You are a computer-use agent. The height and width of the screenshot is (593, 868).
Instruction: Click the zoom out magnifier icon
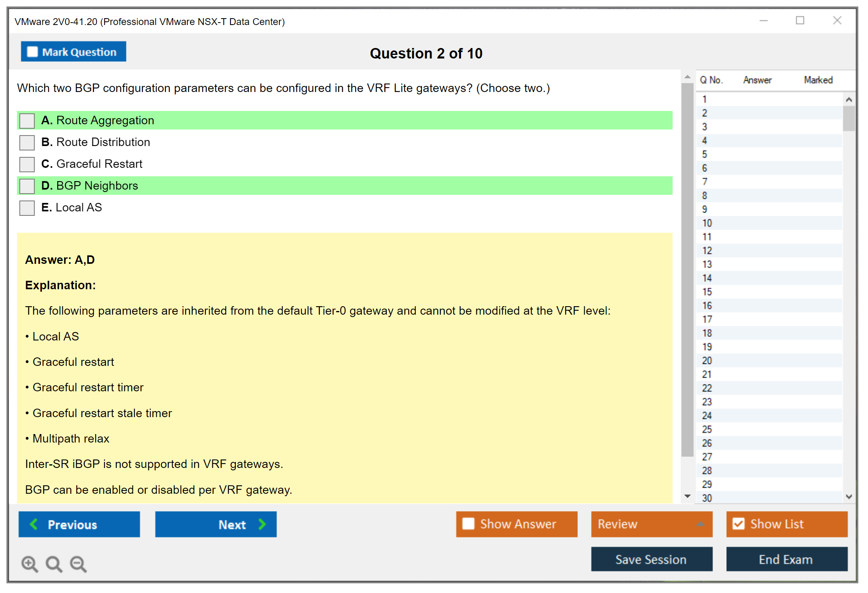point(78,564)
